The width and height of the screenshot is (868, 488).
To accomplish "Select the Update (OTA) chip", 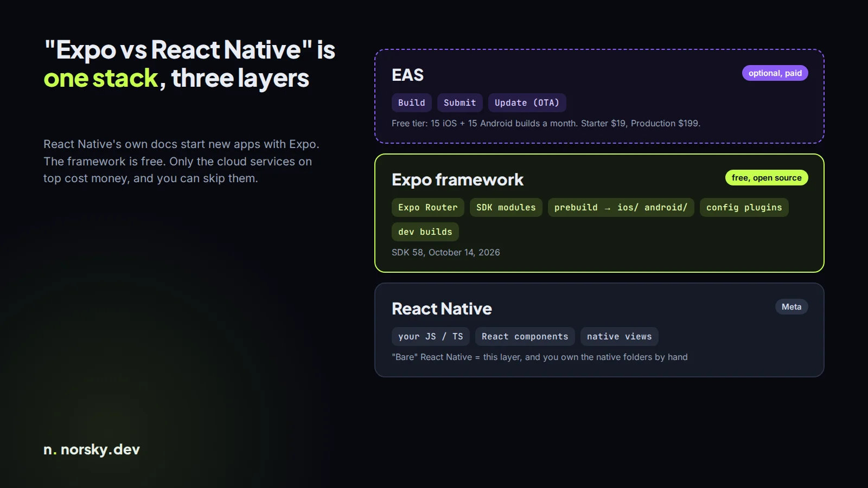I will (527, 103).
